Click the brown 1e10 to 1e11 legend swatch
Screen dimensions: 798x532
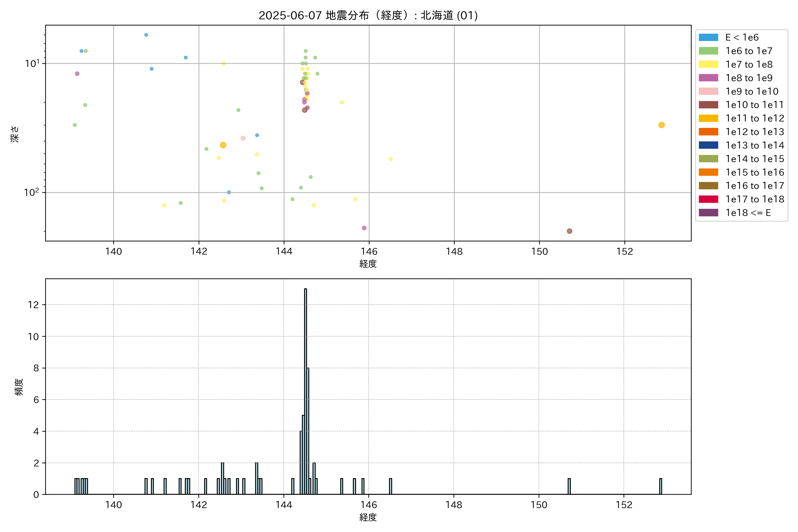708,105
